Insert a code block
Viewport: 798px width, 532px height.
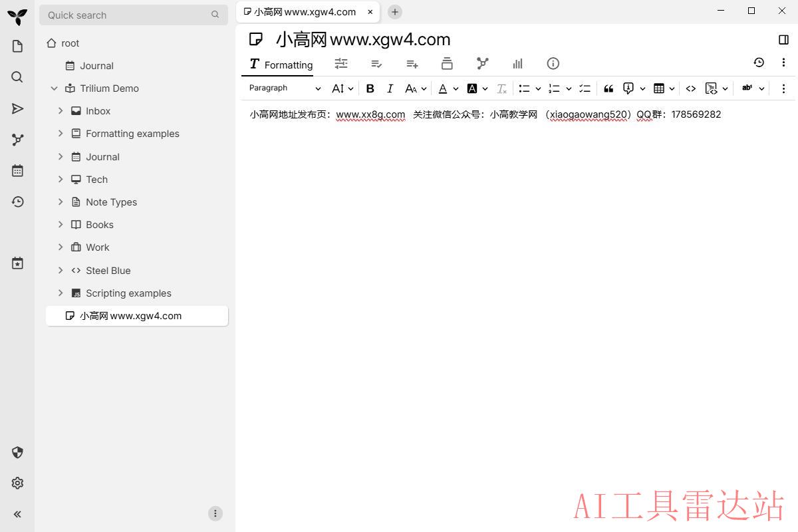[x=711, y=88]
